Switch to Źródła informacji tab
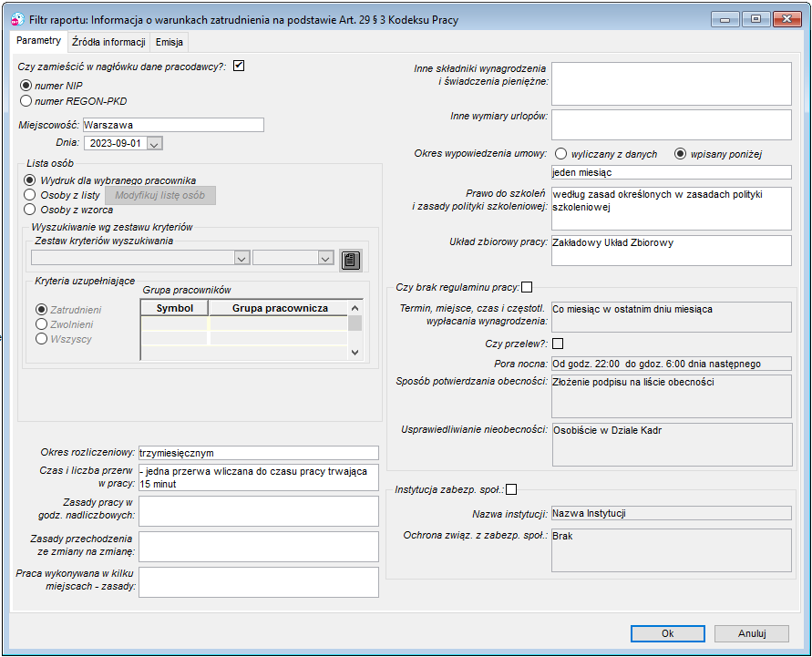This screenshot has height=657, width=812. (108, 42)
